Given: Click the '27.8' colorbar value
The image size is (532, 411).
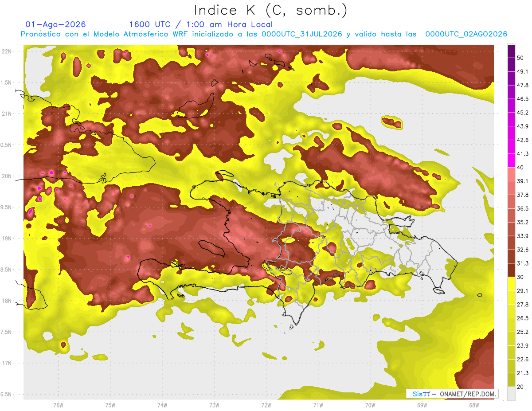Looking at the screenshot, I should pyautogui.click(x=523, y=305).
